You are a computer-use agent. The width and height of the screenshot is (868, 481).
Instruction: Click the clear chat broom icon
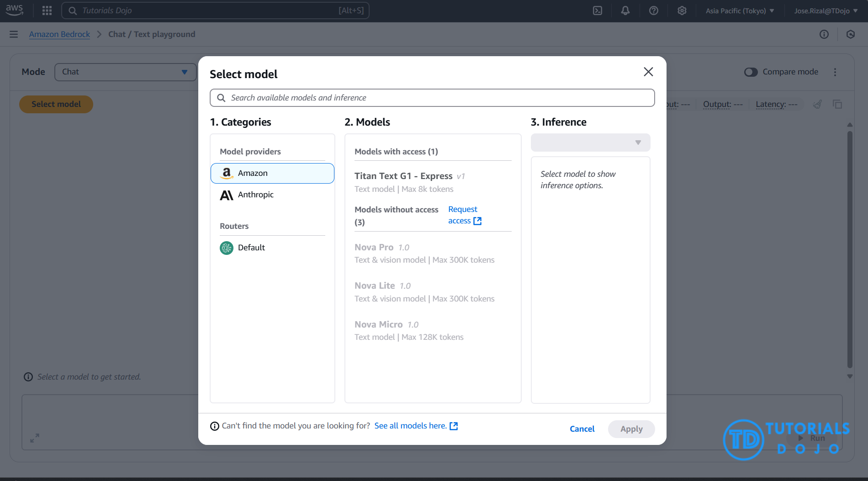tap(818, 104)
